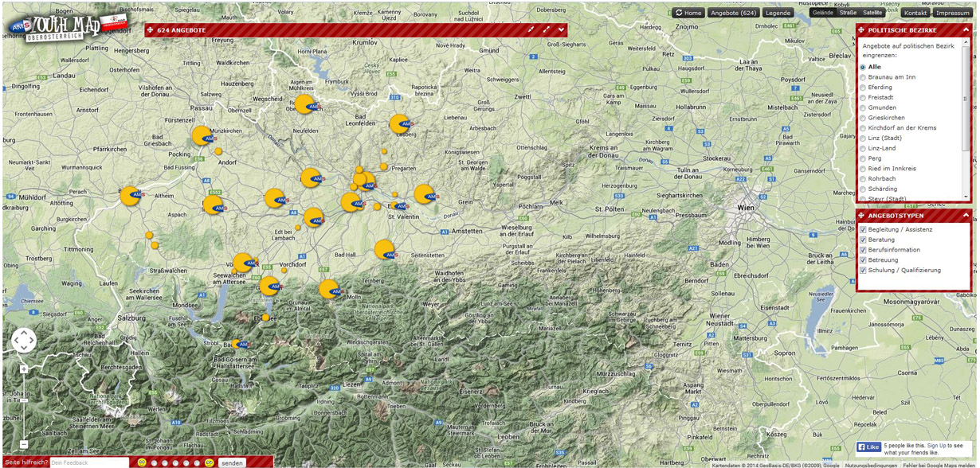The height and width of the screenshot is (468, 980).
Task: Click the Dein Feedback input field
Action: point(89,462)
